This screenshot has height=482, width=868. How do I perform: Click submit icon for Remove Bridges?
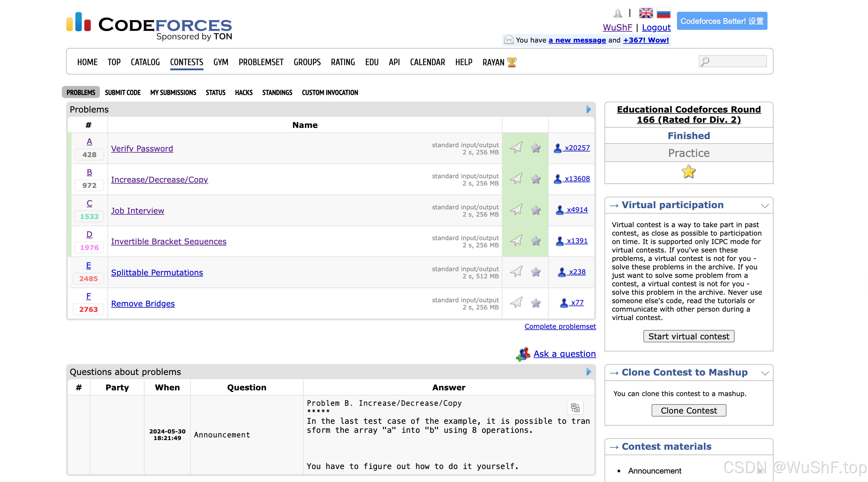(x=516, y=303)
